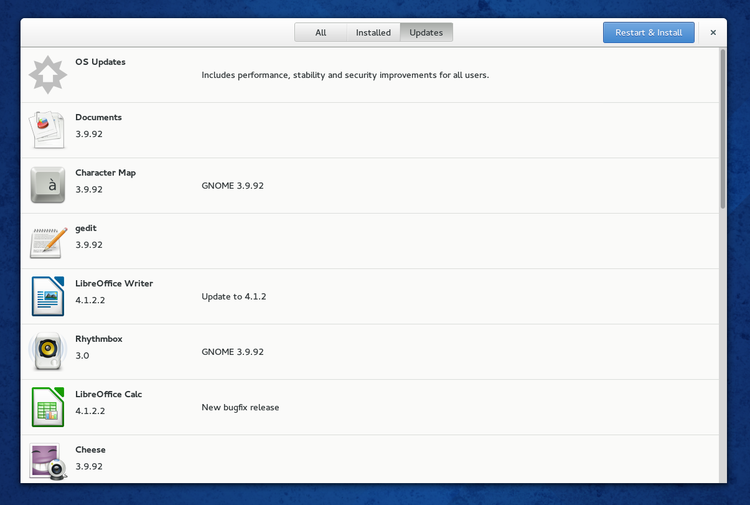
Task: Click the LibreOffice Writer icon
Action: click(47, 296)
